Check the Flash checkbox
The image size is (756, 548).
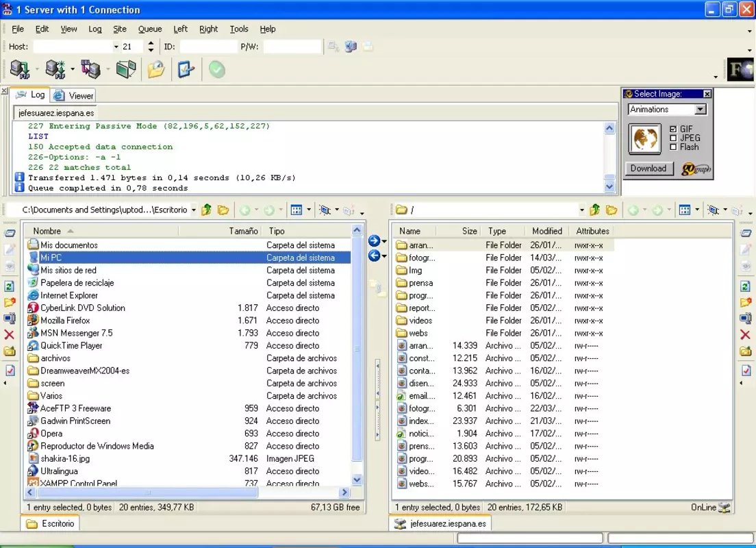(x=673, y=147)
